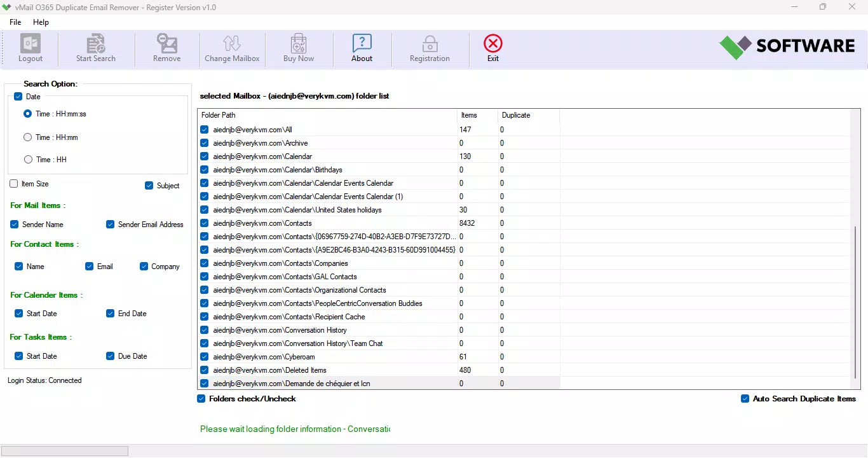Image resolution: width=868 pixels, height=458 pixels.
Task: Open the Help menu
Action: point(41,22)
